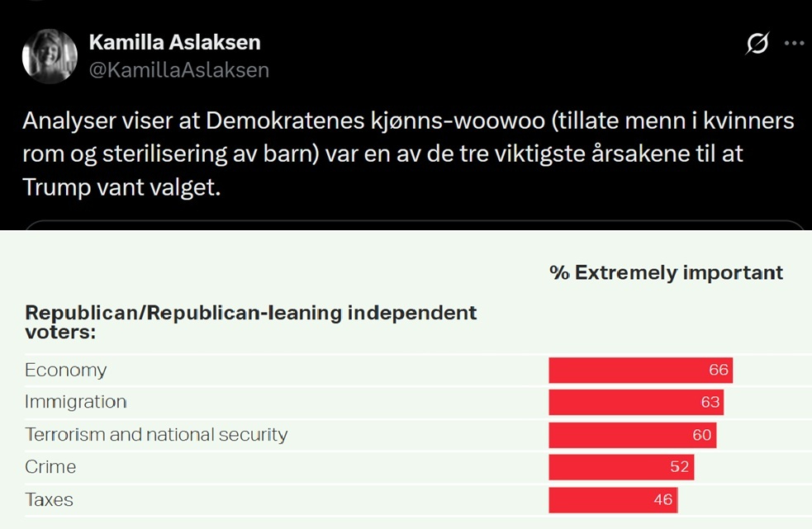Click the red Immigration bar showing 63
The width and height of the screenshot is (812, 529).
point(635,402)
